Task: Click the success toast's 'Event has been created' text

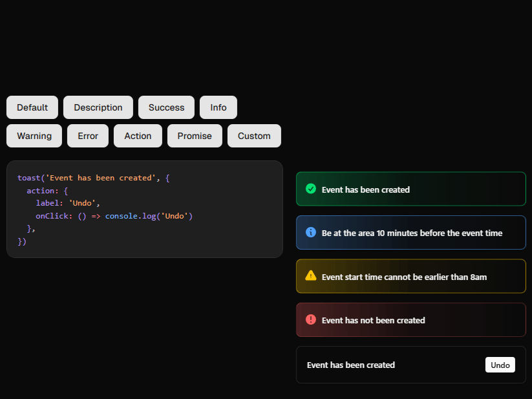Action: point(366,189)
